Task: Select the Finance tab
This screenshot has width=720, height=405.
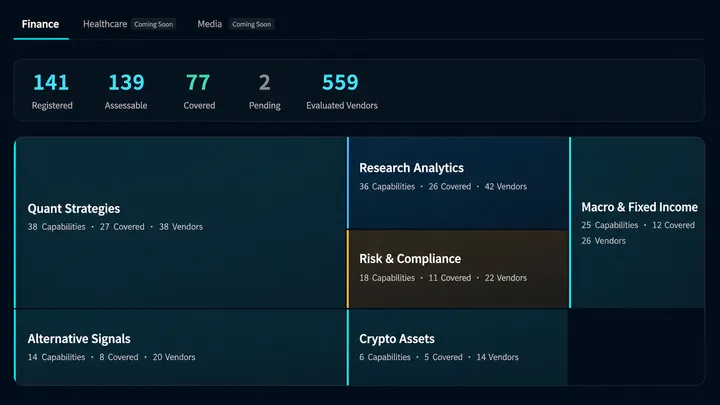Action: click(x=40, y=24)
